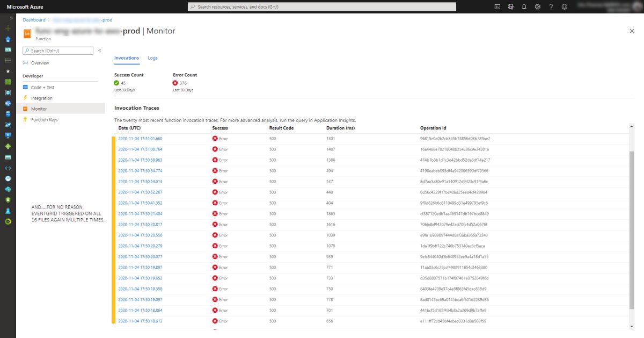Click the Duration (ms) column header

(x=340, y=128)
